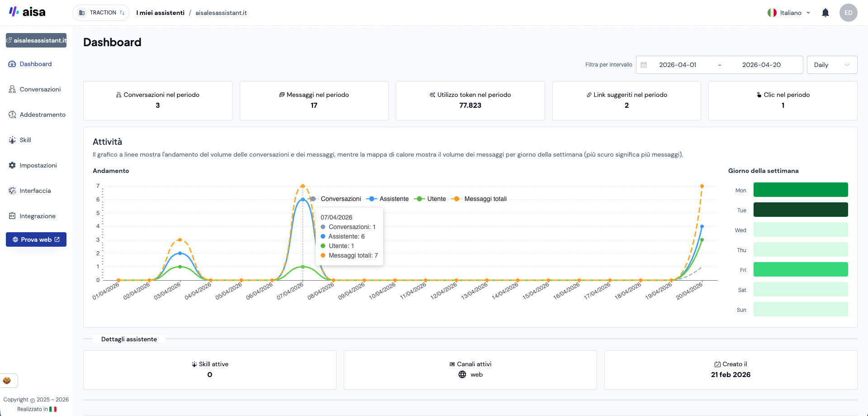Image resolution: width=868 pixels, height=416 pixels.
Task: Open the TRACTION workspace switcher
Action: coord(100,12)
